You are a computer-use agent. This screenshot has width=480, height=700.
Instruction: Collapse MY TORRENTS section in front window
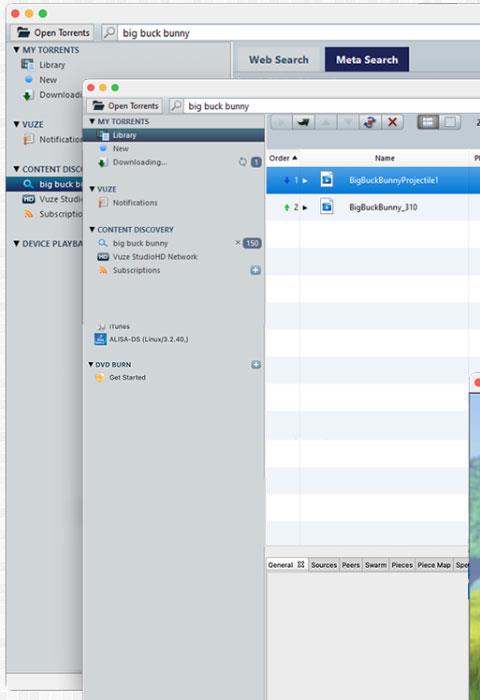pos(92,121)
